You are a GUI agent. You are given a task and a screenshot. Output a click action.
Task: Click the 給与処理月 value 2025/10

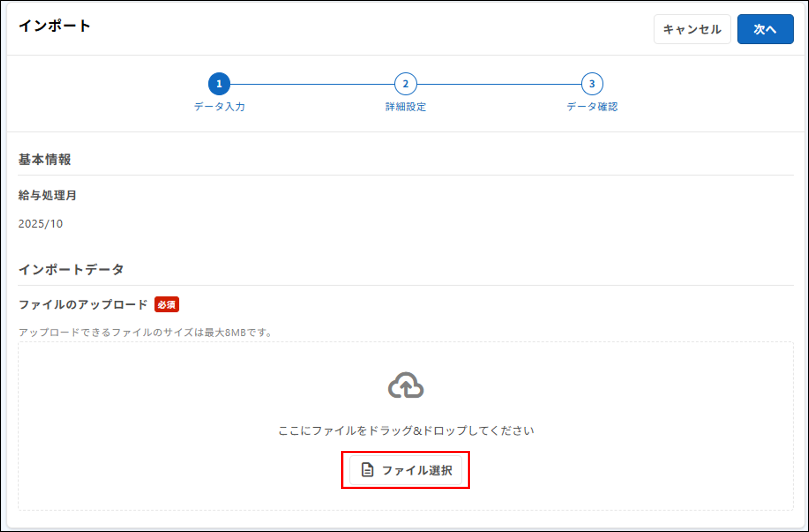[40, 223]
